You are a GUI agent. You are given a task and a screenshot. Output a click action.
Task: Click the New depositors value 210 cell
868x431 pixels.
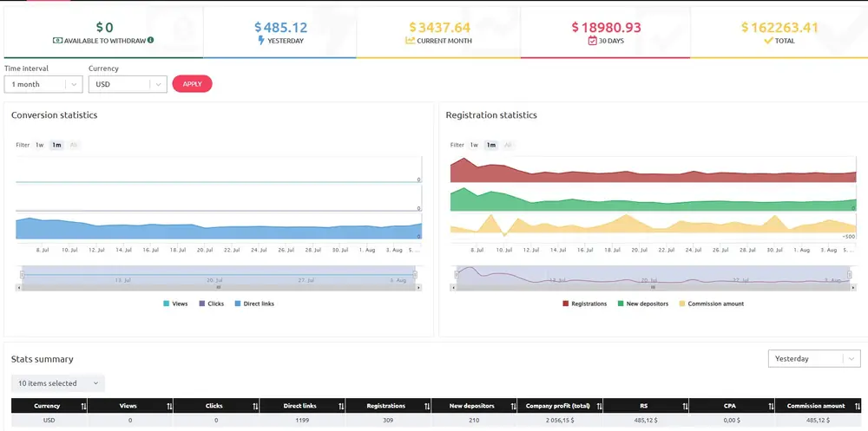point(474,421)
